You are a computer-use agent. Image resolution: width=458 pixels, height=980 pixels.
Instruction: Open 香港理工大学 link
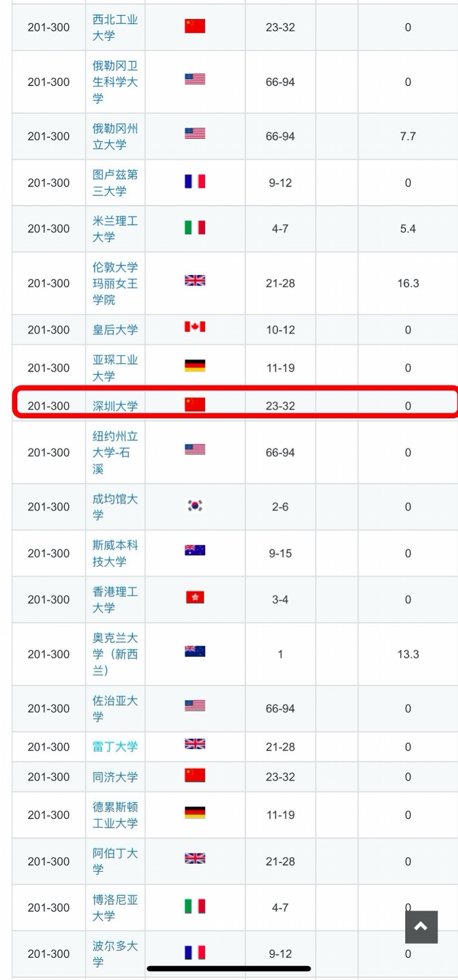pos(115,600)
